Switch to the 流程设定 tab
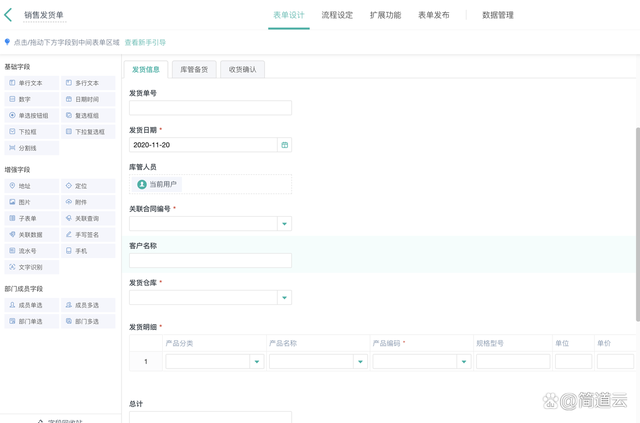The image size is (640, 423). click(x=337, y=15)
